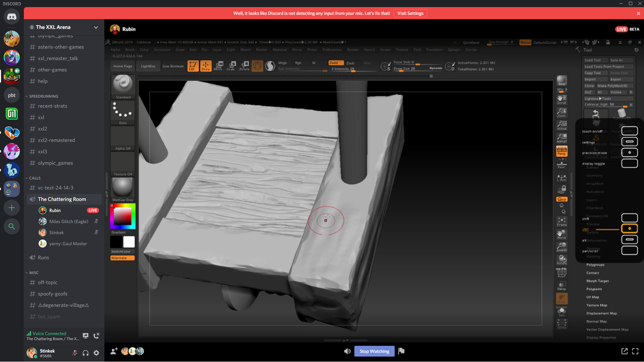The width and height of the screenshot is (644, 362).
Task: Click the Frame mesh icon
Action: 562,222
